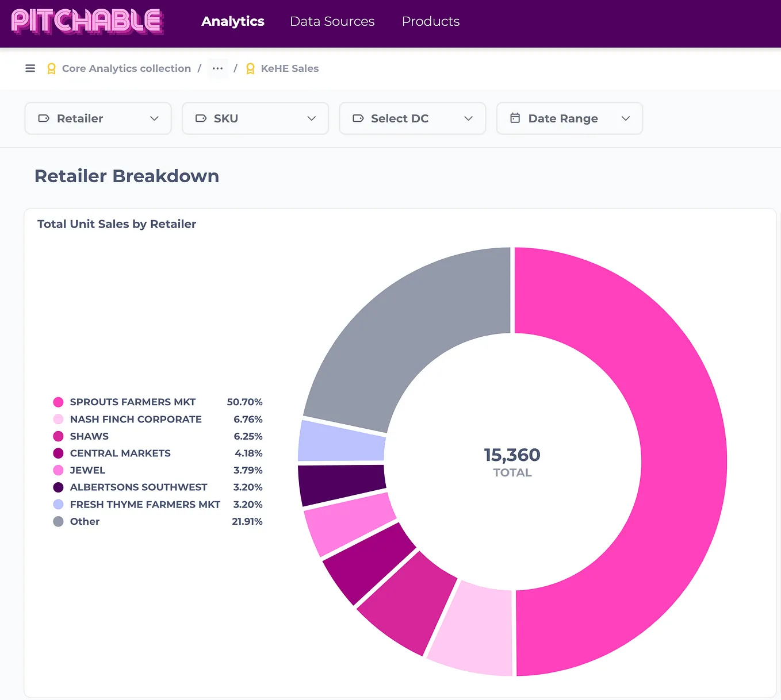Viewport: 781px width, 700px height.
Task: Click the badge icon beside KeHE Sales
Action: pos(250,69)
